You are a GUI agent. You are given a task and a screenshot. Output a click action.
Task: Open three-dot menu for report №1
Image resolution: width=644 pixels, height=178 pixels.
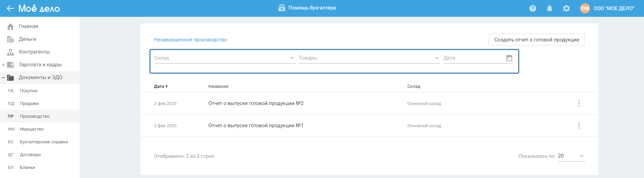[579, 126]
